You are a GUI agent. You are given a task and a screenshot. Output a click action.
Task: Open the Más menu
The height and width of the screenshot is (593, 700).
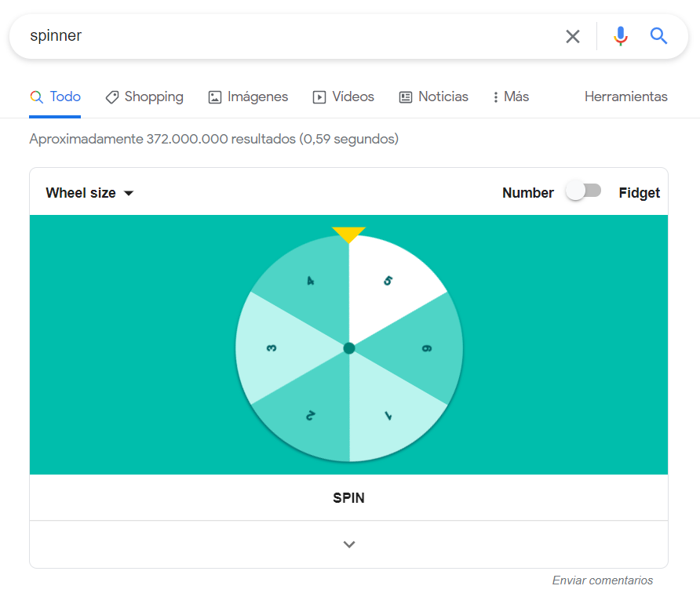pyautogui.click(x=510, y=97)
